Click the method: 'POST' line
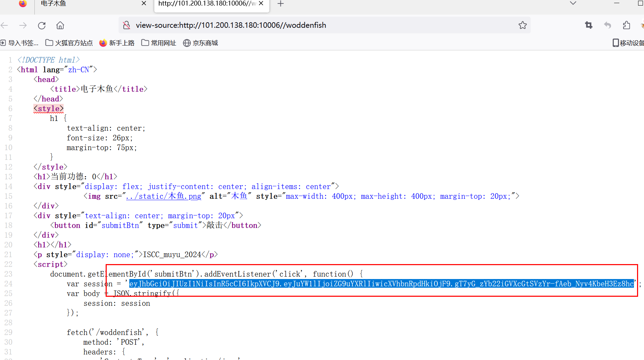This screenshot has height=360, width=644. tap(114, 342)
